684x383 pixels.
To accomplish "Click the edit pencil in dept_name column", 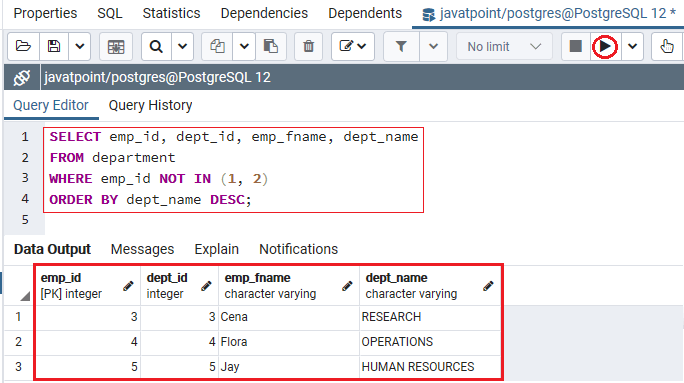I will point(488,286).
